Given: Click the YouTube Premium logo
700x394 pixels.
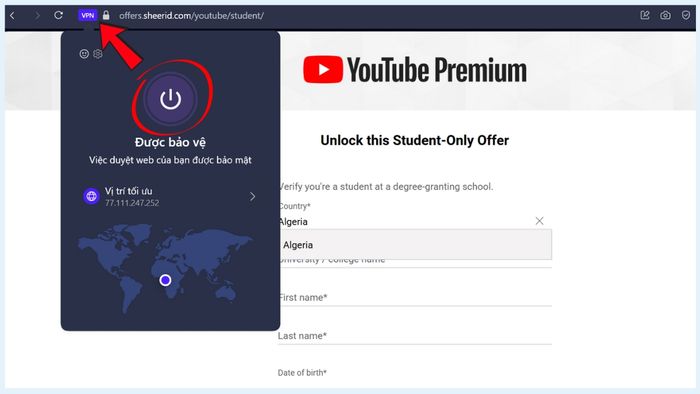Looking at the screenshot, I should [415, 70].
